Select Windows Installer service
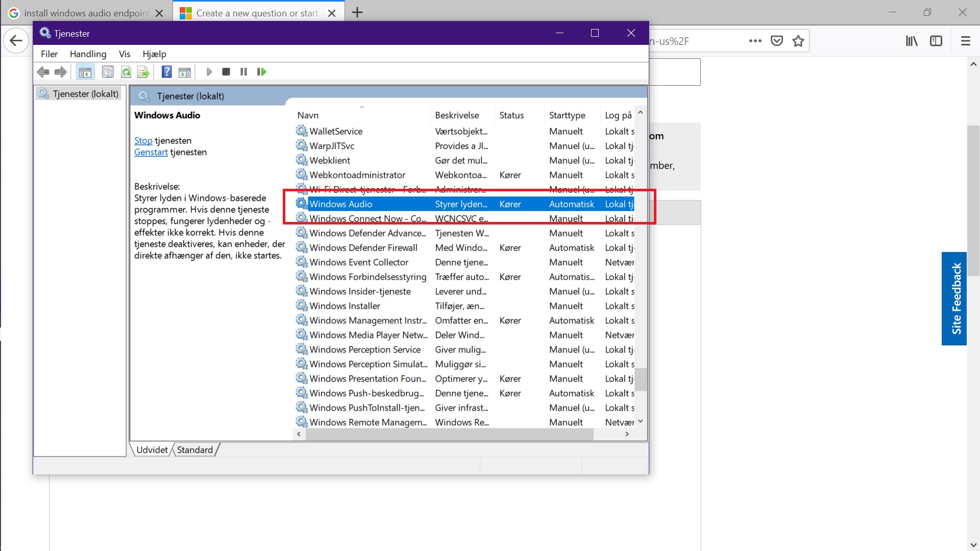 [464, 306]
